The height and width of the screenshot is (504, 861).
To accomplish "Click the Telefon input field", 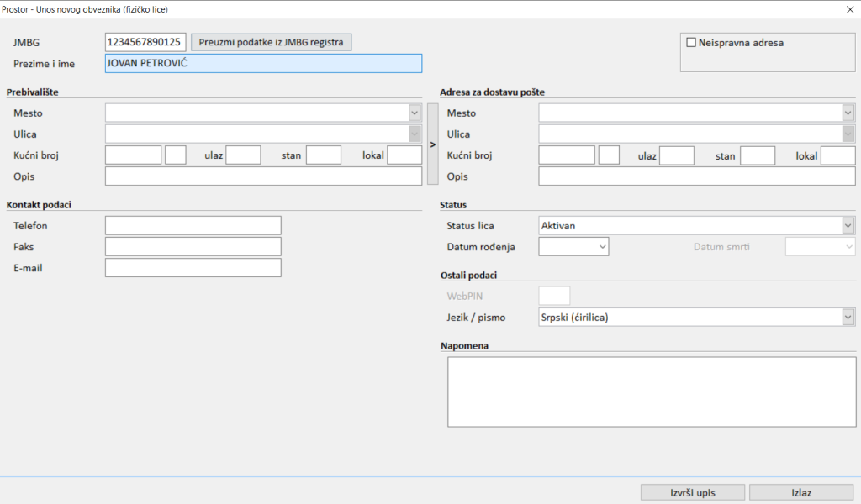I will (x=193, y=226).
